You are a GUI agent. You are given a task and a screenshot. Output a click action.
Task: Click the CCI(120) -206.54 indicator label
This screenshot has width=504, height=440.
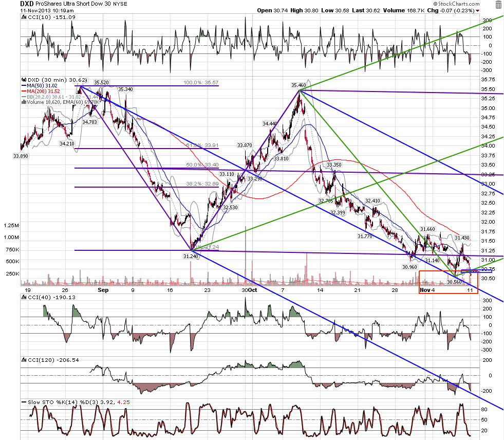click(53, 360)
